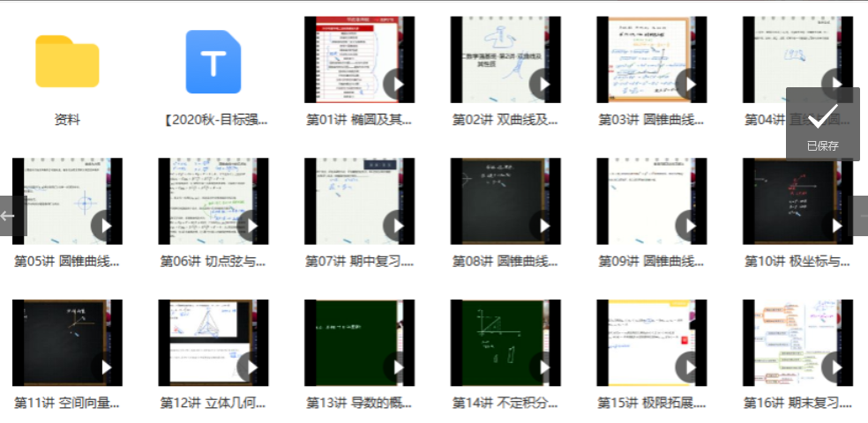
Task: Open the 第09讲 圆锥曲线 video thumbnail
Action: [651, 201]
